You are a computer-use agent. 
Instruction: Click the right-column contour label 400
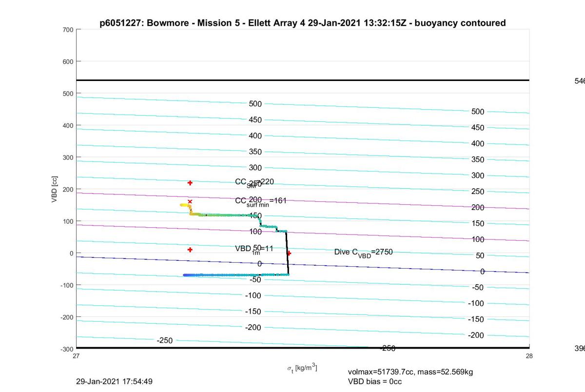(478, 144)
